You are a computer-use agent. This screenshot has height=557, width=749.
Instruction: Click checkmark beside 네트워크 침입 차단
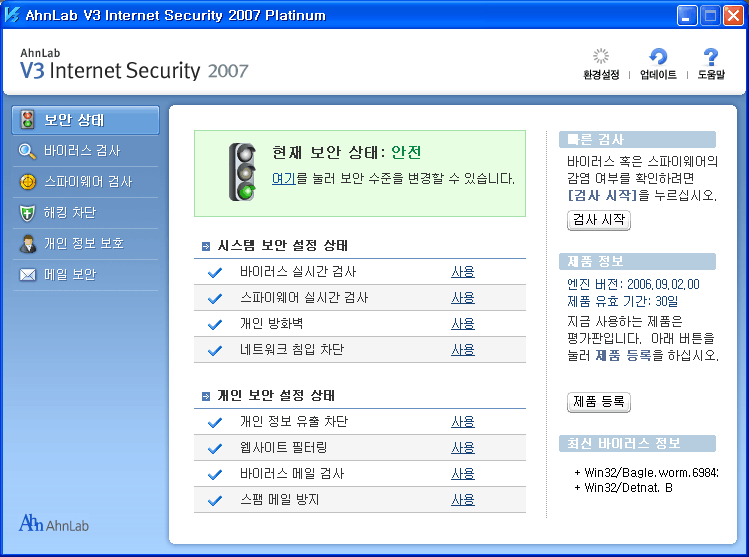[215, 350]
